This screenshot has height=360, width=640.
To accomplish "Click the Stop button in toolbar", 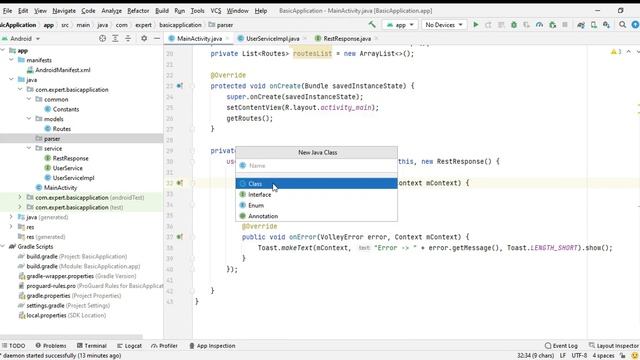I will (x=565, y=25).
